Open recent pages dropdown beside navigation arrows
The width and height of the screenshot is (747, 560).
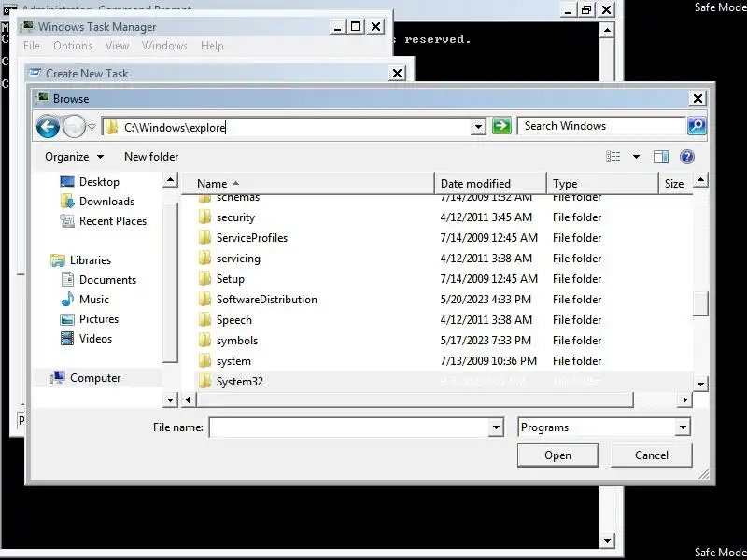92,127
